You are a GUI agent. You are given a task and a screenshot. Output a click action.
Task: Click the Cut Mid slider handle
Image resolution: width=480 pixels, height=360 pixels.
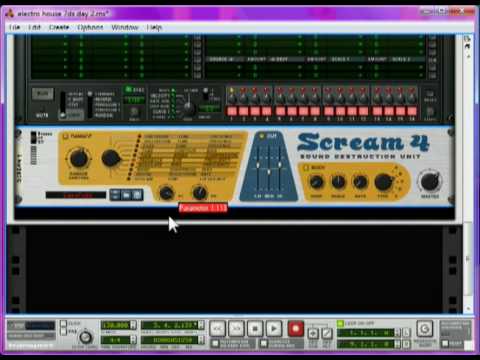[x=269, y=172]
